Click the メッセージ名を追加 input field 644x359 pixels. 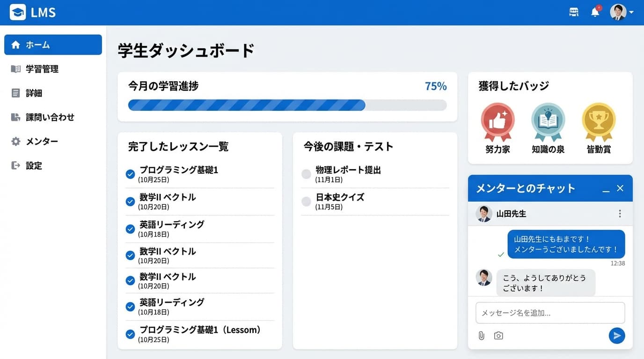click(x=550, y=313)
